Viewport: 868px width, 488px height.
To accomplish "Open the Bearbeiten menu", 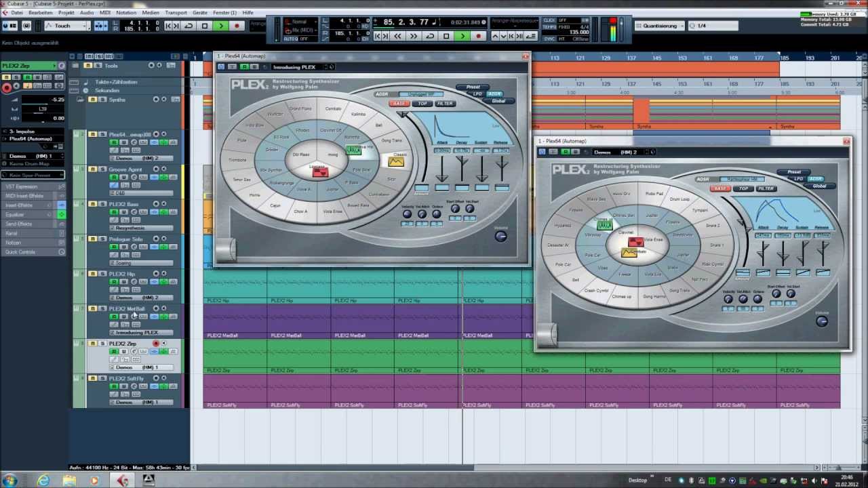I will click(x=41, y=13).
